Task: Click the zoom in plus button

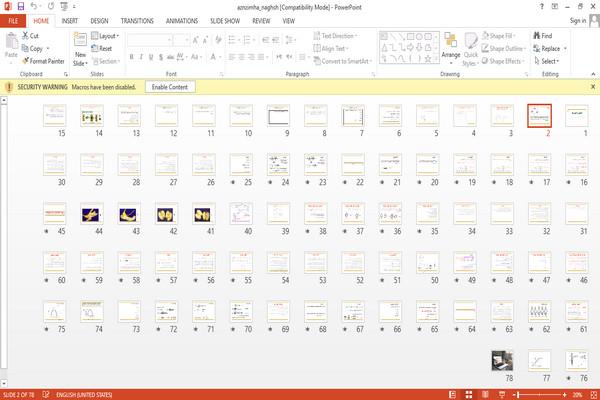Action: point(564,395)
